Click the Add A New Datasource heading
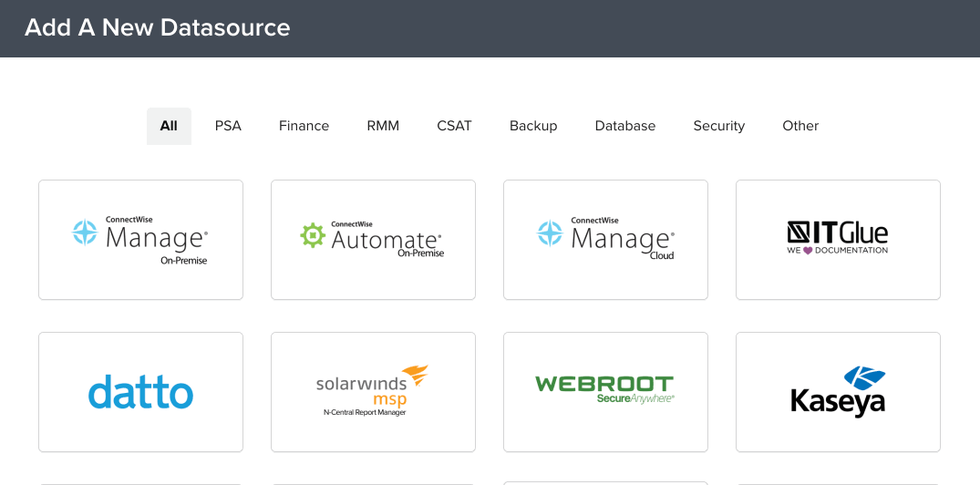980x485 pixels. (158, 28)
